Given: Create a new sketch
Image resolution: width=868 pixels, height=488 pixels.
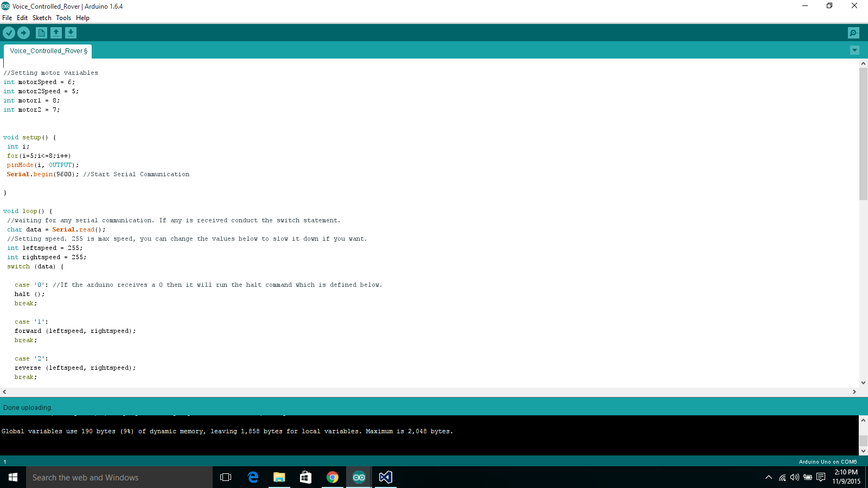Looking at the screenshot, I should (41, 33).
